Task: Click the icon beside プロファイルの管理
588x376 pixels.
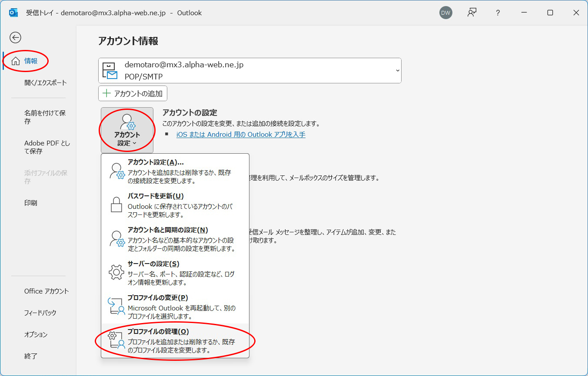Action: (x=116, y=340)
